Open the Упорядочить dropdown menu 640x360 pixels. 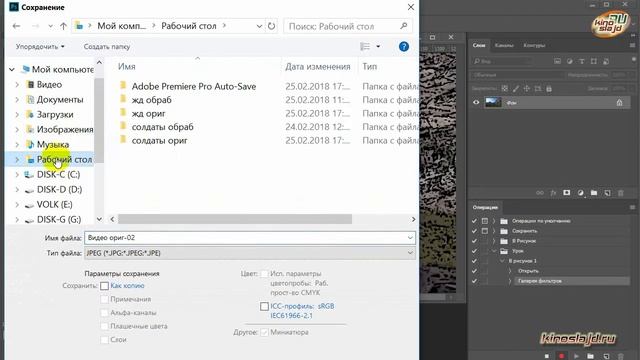pos(40,47)
